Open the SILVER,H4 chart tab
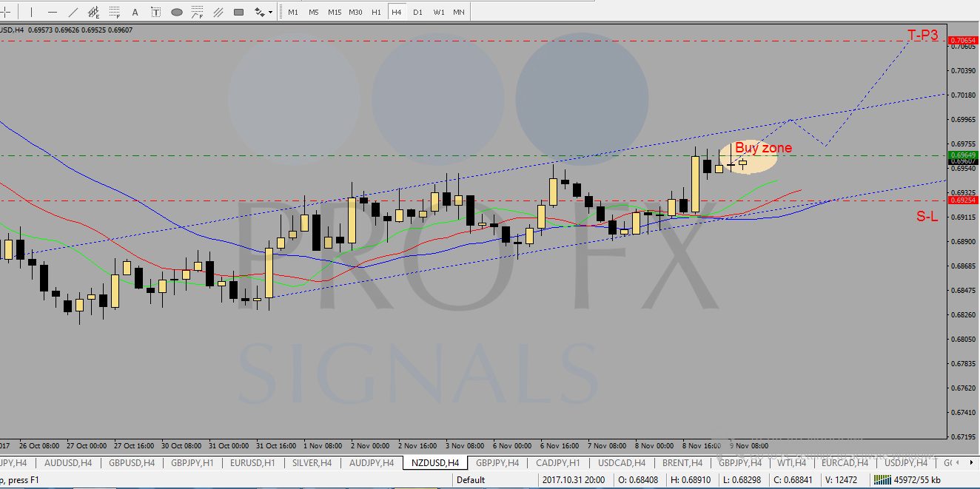This screenshot has width=980, height=489. 312,463
